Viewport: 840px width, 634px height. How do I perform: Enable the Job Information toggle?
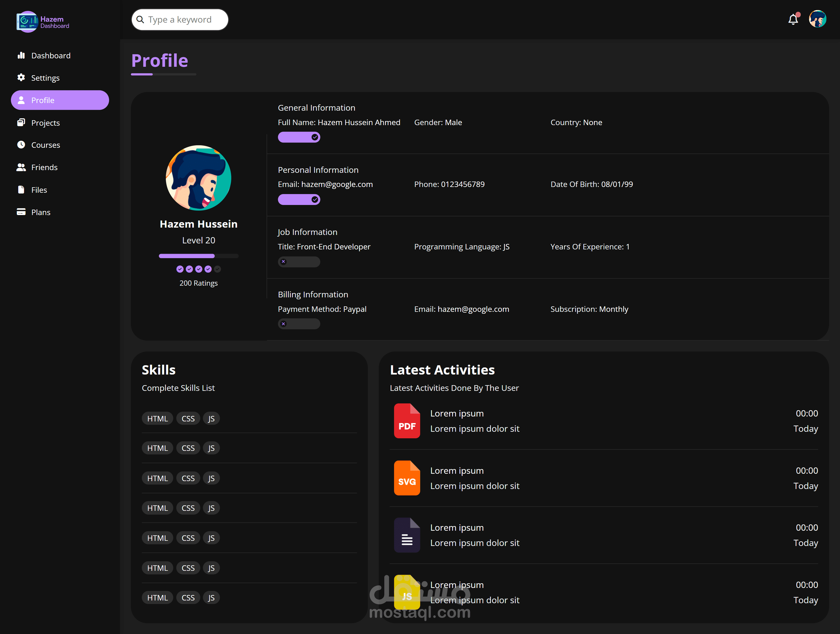[x=299, y=262]
